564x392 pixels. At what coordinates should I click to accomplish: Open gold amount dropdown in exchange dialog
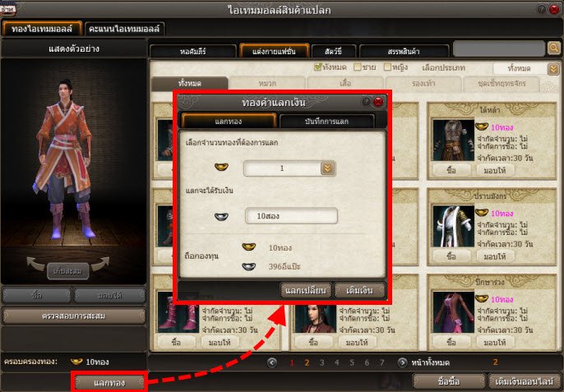[x=328, y=168]
